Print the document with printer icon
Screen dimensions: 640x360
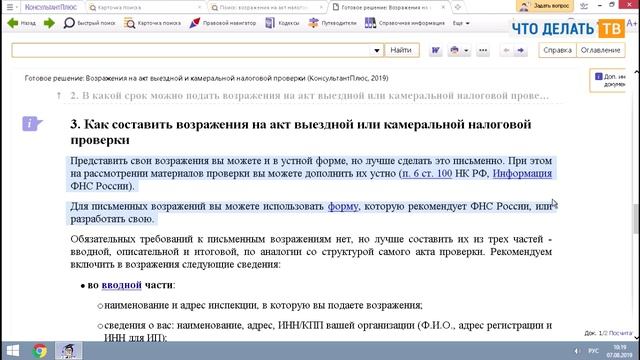(454, 50)
